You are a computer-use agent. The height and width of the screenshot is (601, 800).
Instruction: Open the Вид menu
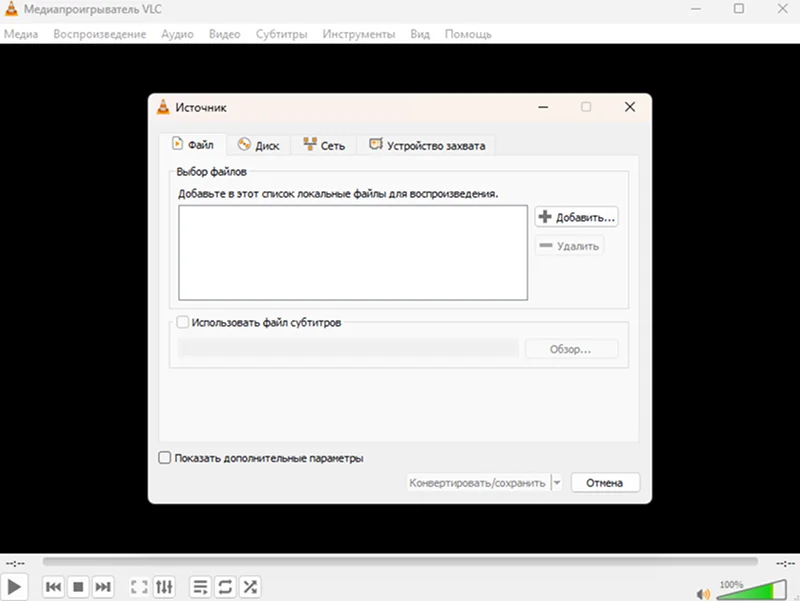point(420,34)
